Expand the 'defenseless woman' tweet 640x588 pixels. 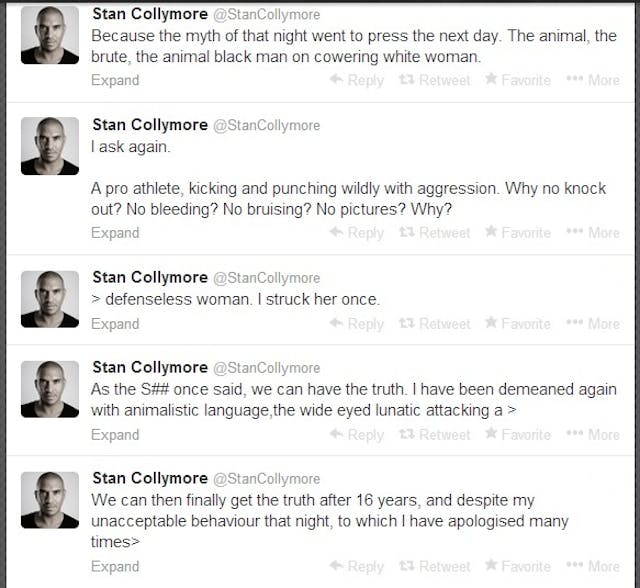115,324
